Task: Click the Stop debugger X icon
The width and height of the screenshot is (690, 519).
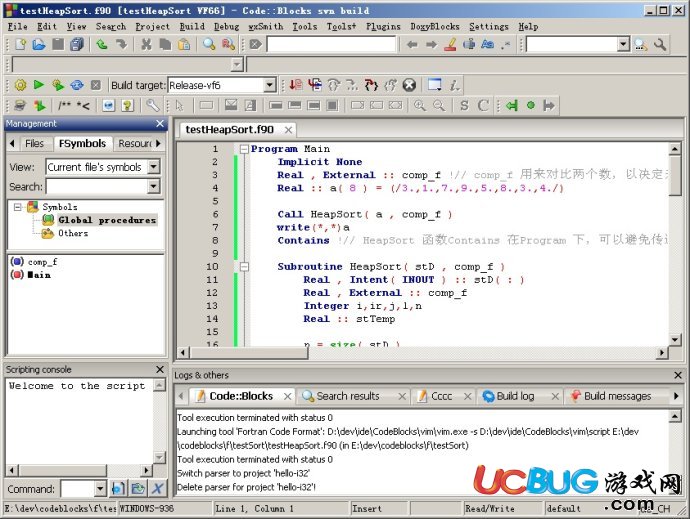Action: coord(409,85)
